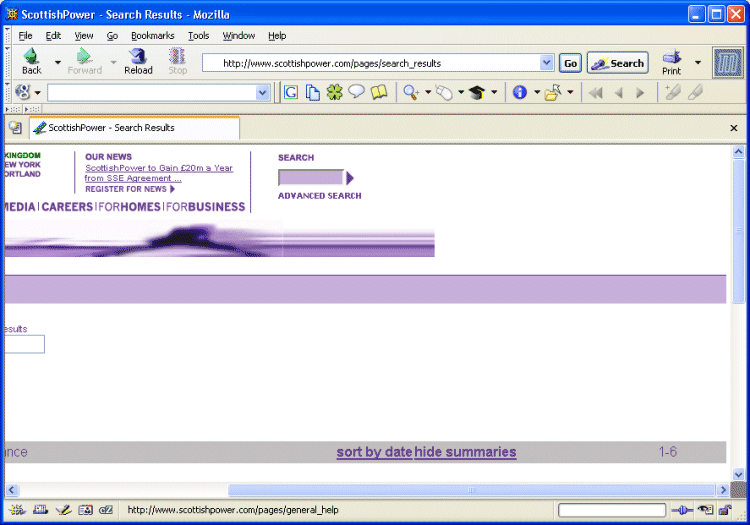Click the security padlock icon
Screen dimensions: 750x525
(x=725, y=510)
